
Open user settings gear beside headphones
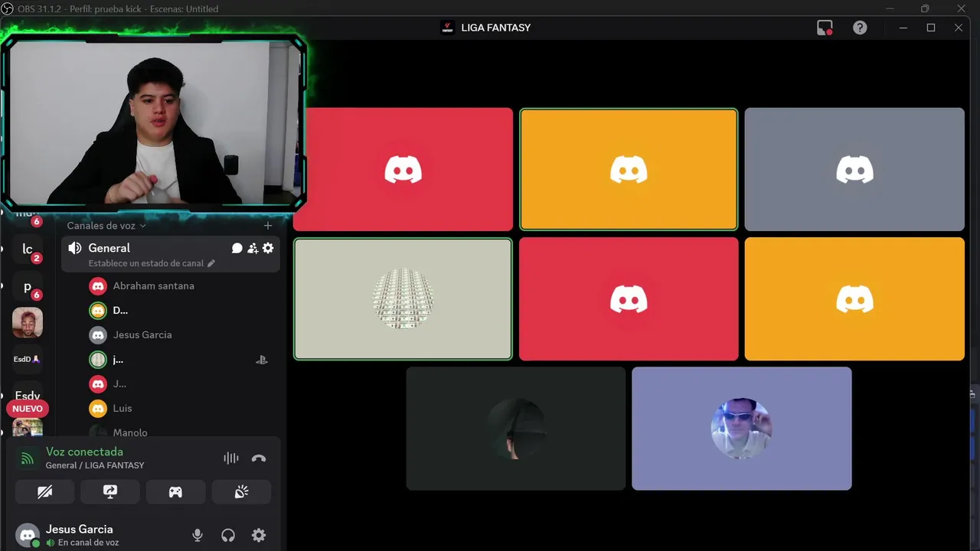point(259,536)
